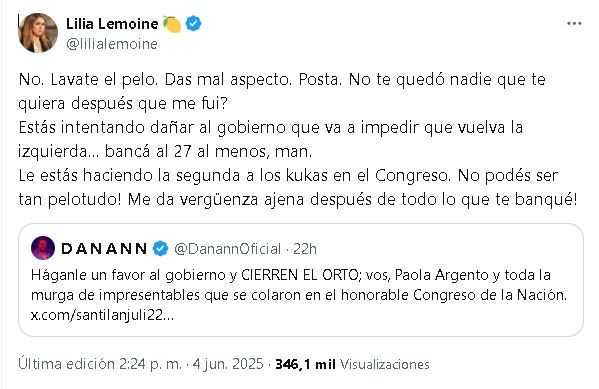The width and height of the screenshot is (599, 389).
Task: Click DANANN's verified badge icon
Action: 160,249
